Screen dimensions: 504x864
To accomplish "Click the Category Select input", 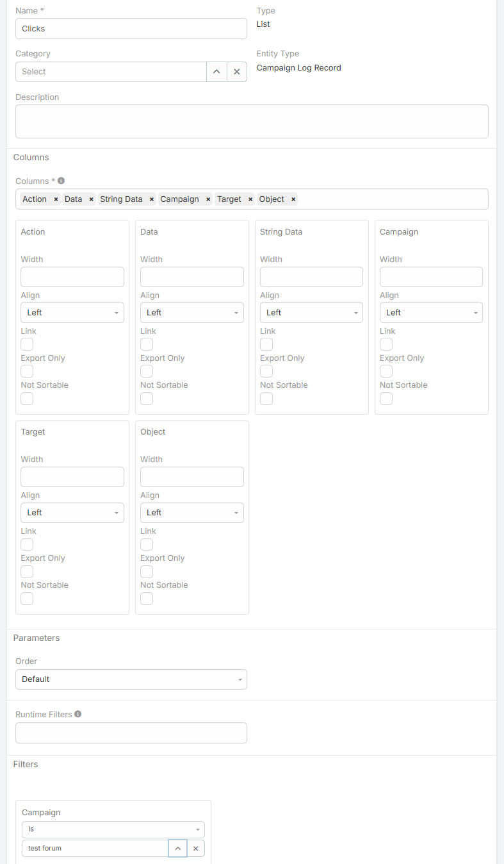I will pyautogui.click(x=111, y=72).
